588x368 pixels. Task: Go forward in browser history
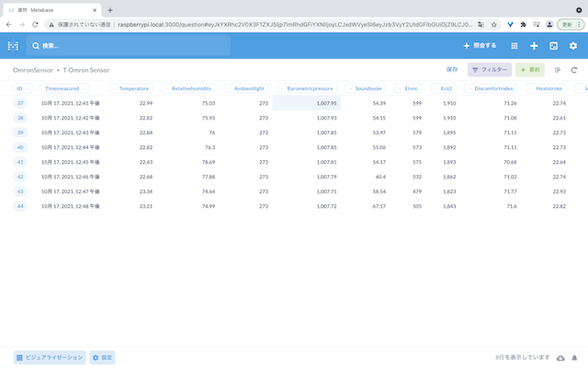(x=22, y=25)
